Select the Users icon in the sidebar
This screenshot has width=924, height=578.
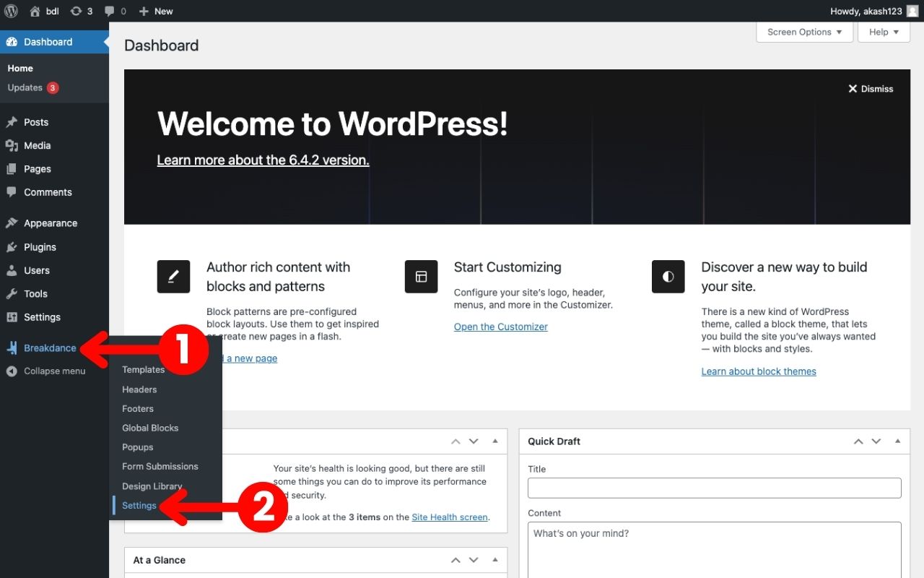click(12, 270)
